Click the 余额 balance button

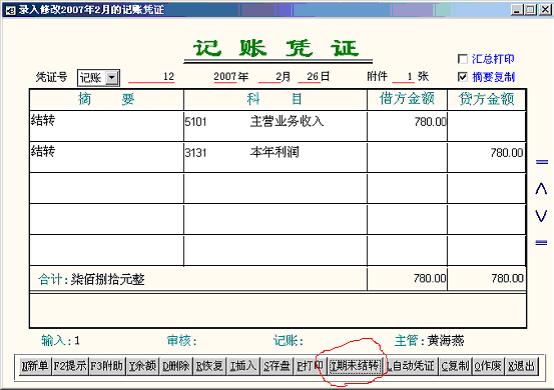tap(142, 366)
